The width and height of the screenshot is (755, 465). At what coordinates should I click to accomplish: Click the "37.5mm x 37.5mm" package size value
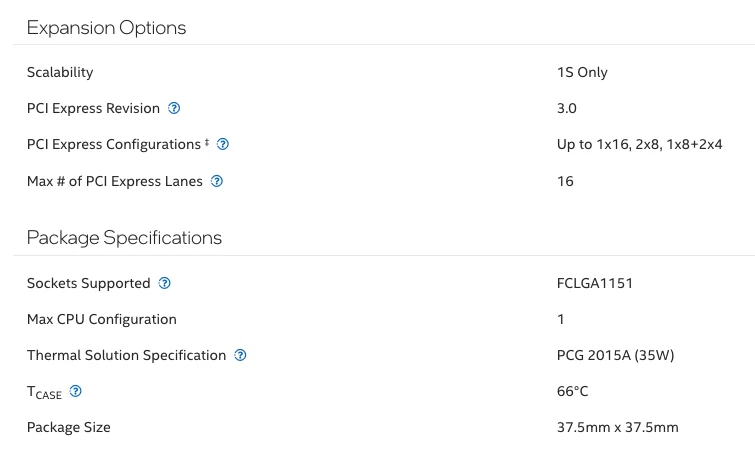click(617, 427)
